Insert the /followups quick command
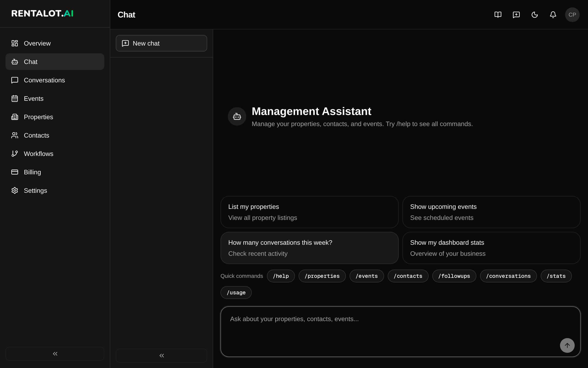 tap(454, 276)
